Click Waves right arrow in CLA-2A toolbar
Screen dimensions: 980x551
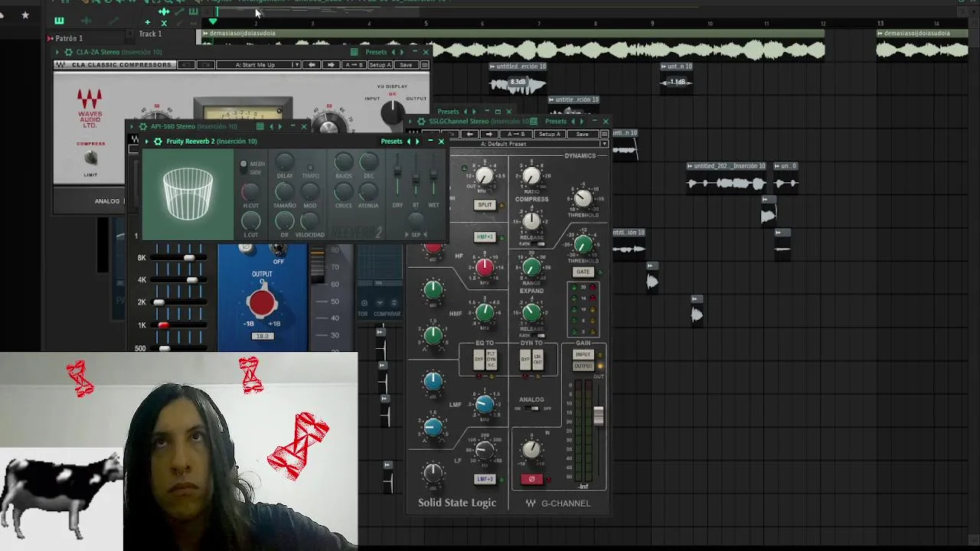(331, 65)
